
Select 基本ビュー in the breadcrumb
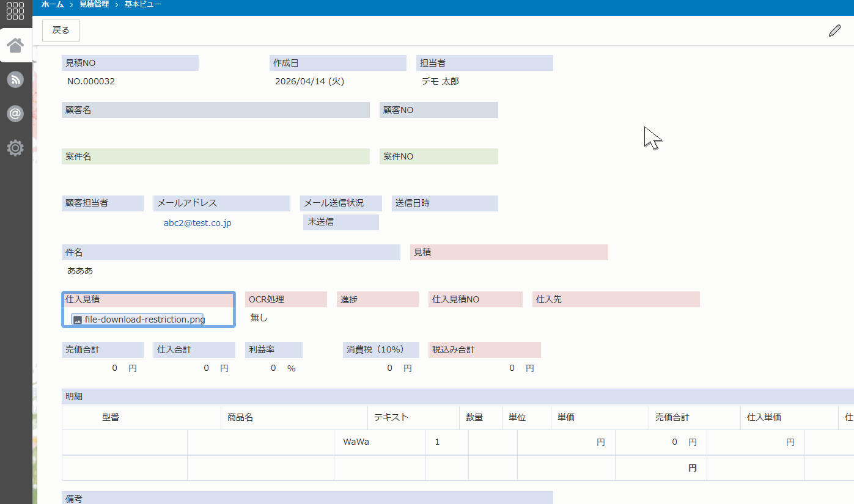coord(143,4)
